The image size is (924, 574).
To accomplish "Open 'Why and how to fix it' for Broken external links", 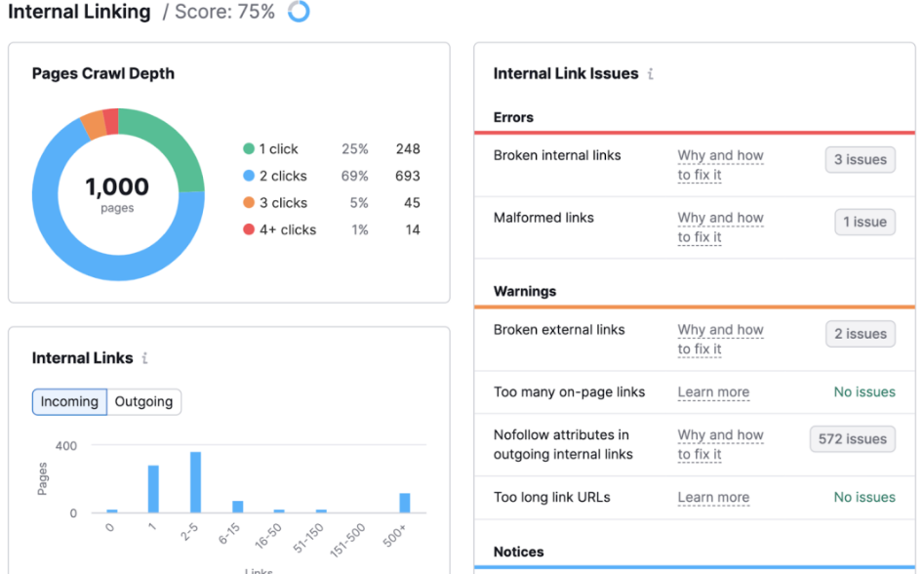I will pos(720,340).
